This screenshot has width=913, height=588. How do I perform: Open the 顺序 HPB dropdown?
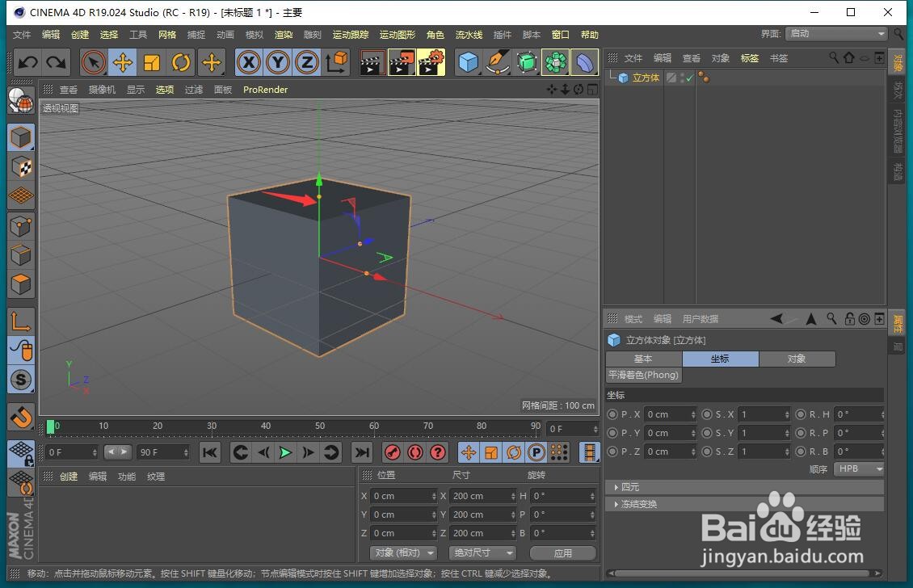click(859, 468)
